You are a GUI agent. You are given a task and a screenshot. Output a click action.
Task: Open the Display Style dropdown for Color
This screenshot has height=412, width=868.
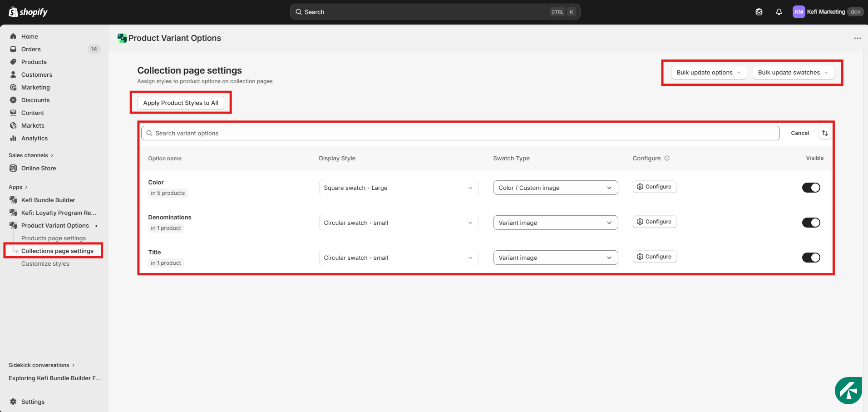[x=398, y=188]
